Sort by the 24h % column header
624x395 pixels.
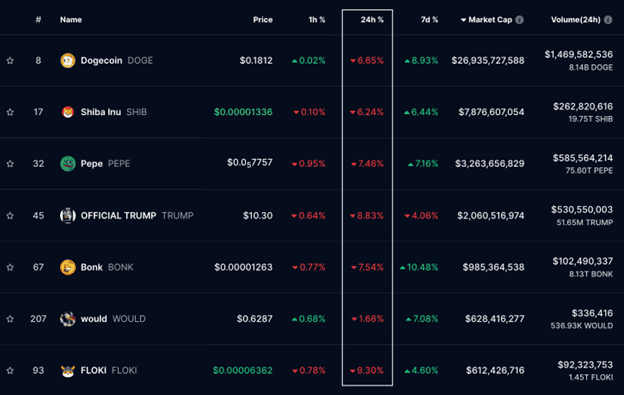372,20
